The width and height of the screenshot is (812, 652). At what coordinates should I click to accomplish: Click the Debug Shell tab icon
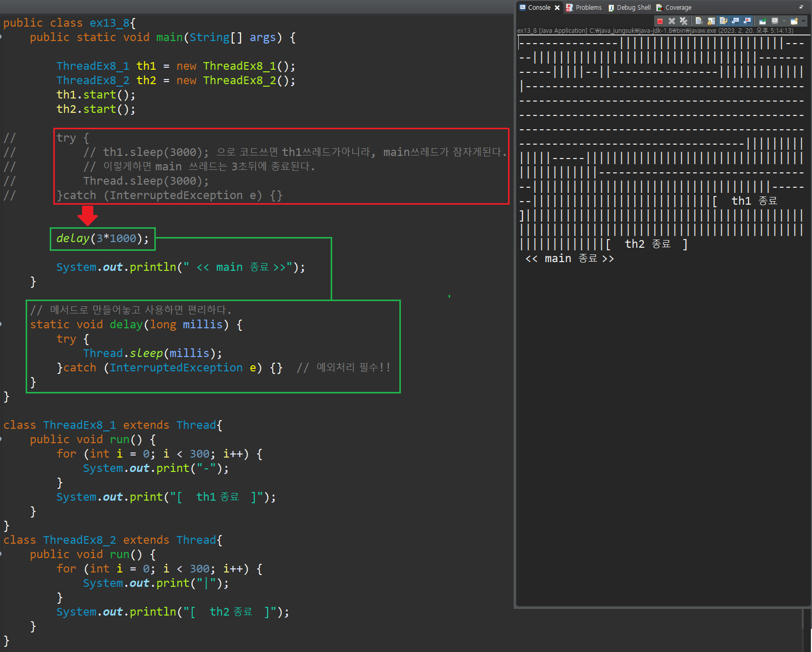pos(611,8)
